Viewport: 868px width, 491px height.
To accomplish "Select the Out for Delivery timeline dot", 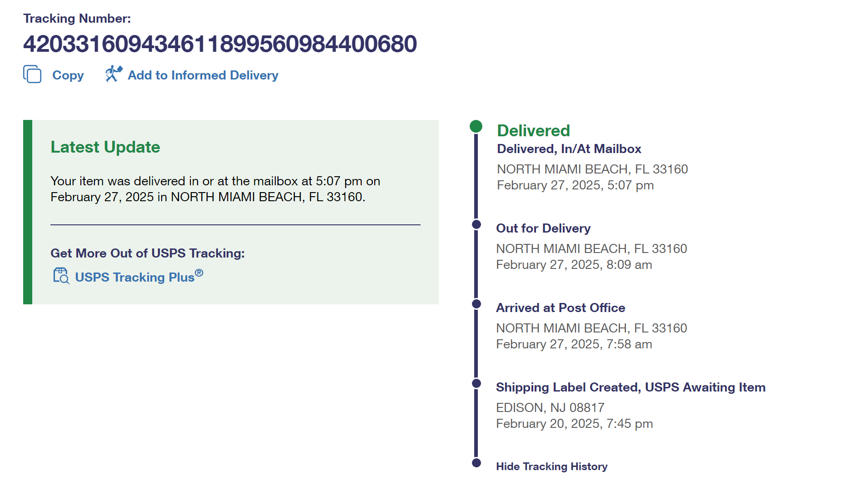I will pos(476,224).
